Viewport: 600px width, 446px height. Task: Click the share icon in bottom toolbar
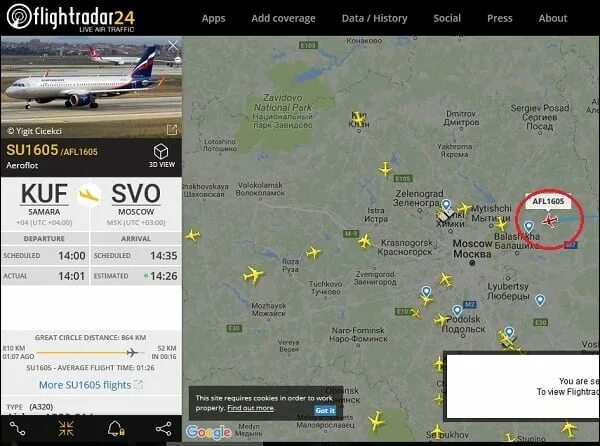(164, 429)
